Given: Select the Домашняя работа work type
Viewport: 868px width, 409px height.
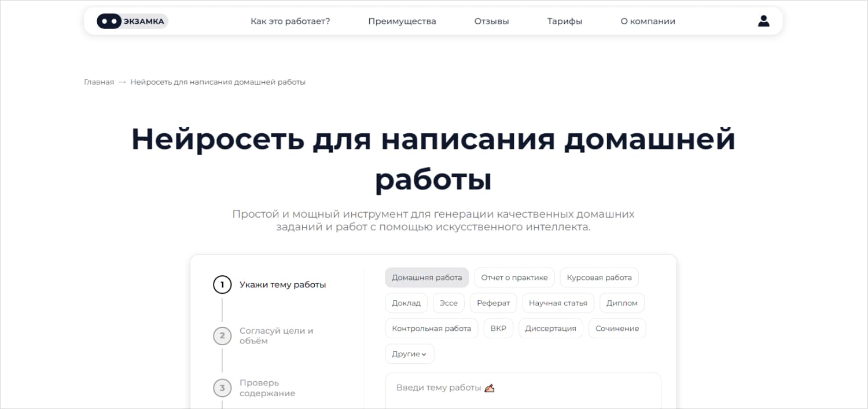Looking at the screenshot, I should click(x=426, y=277).
